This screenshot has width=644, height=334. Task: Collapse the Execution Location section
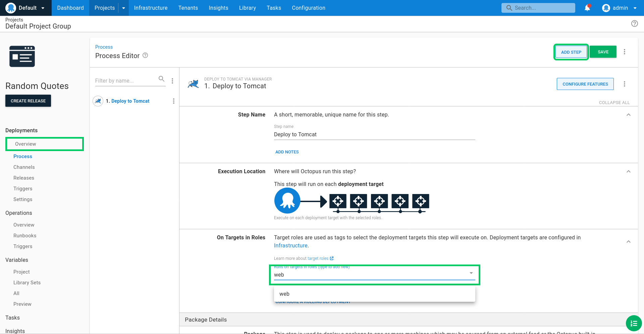pos(629,172)
